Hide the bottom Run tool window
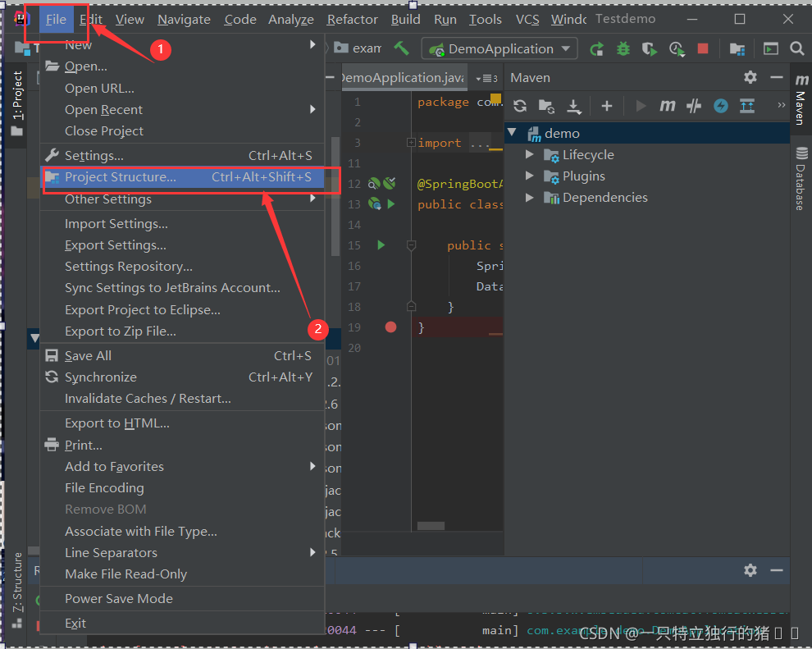The width and height of the screenshot is (812, 649). click(x=776, y=570)
